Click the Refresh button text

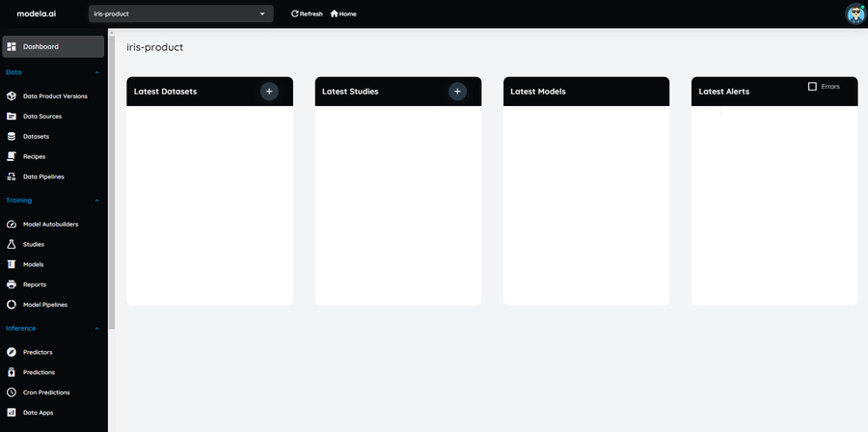click(x=312, y=13)
